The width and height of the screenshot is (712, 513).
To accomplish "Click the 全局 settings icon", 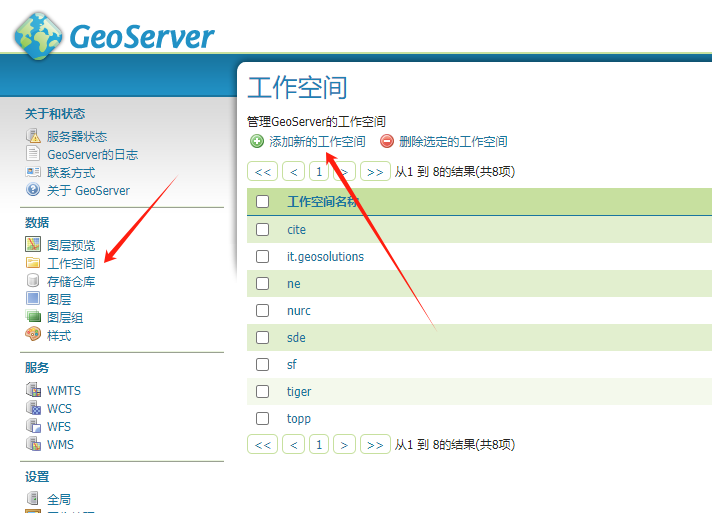I will (x=33, y=498).
